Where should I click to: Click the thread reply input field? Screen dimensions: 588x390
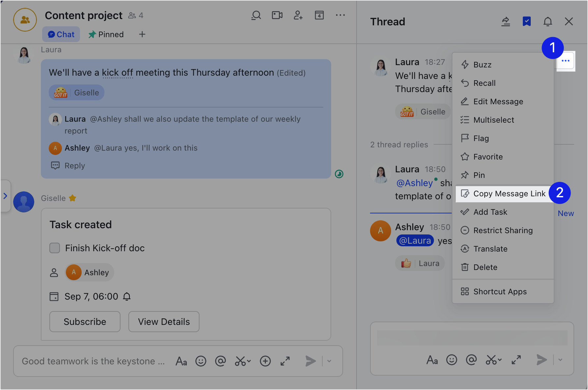coord(472,338)
